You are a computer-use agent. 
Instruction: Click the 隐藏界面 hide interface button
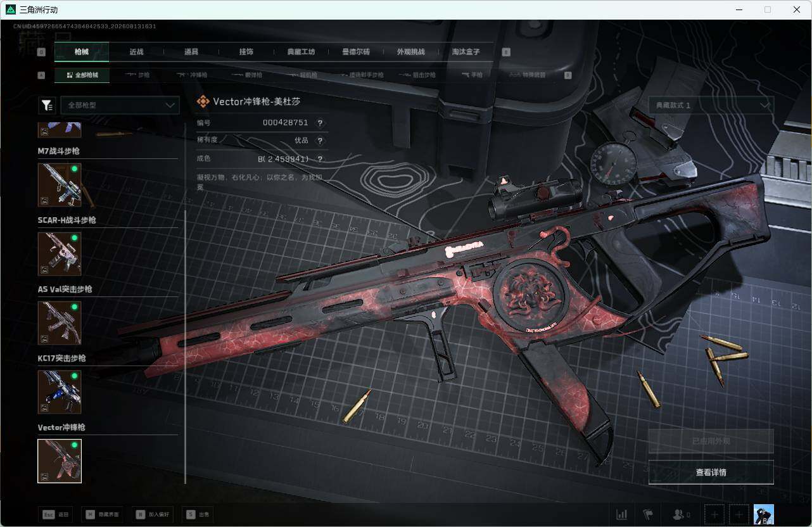[x=101, y=514]
